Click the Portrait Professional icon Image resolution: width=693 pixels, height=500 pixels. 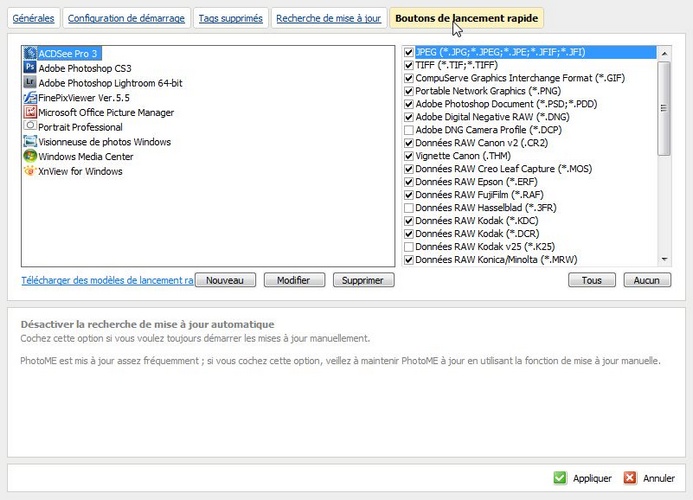point(30,127)
